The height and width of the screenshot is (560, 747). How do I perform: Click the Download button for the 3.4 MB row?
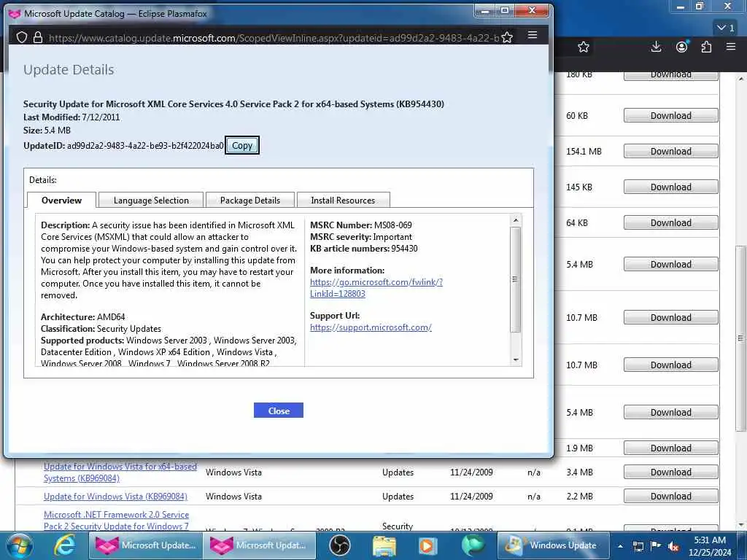click(x=671, y=472)
